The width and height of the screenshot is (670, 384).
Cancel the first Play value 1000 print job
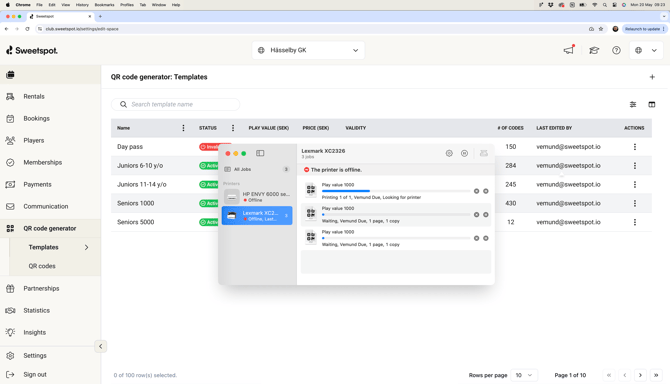(x=476, y=191)
